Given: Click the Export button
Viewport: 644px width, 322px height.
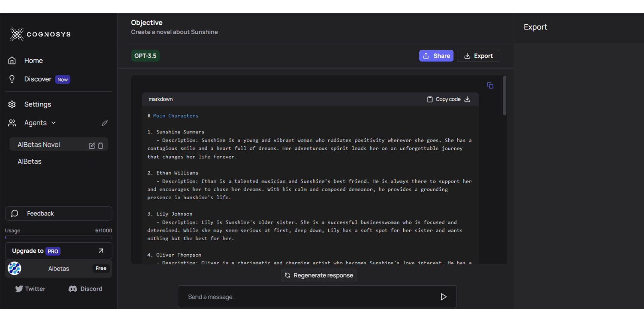Looking at the screenshot, I should click(x=478, y=56).
